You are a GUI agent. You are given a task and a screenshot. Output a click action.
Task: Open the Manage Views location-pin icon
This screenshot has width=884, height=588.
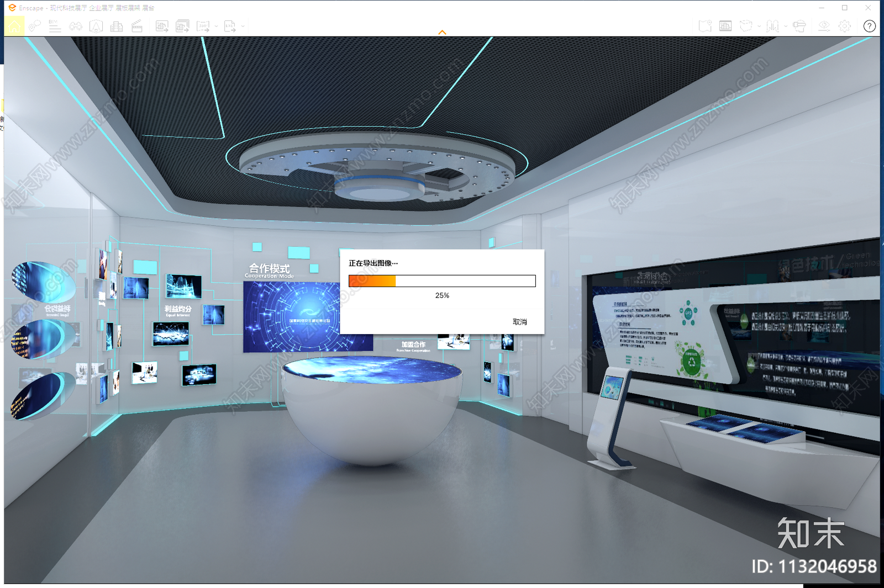[x=35, y=26]
